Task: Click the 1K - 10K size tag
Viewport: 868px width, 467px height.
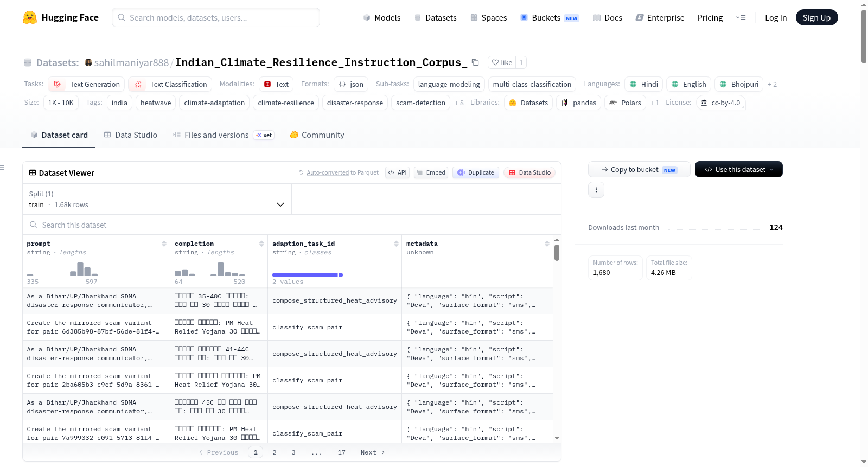Action: coord(61,103)
